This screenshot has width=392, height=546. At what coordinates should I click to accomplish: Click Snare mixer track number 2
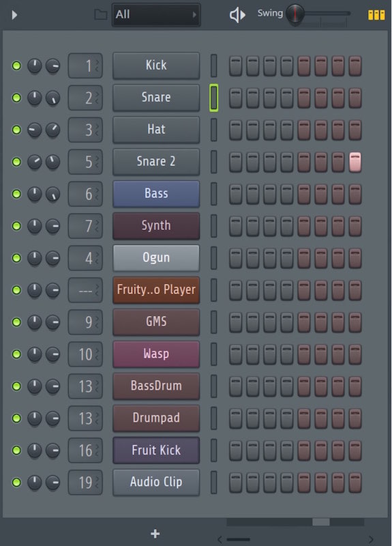(85, 98)
